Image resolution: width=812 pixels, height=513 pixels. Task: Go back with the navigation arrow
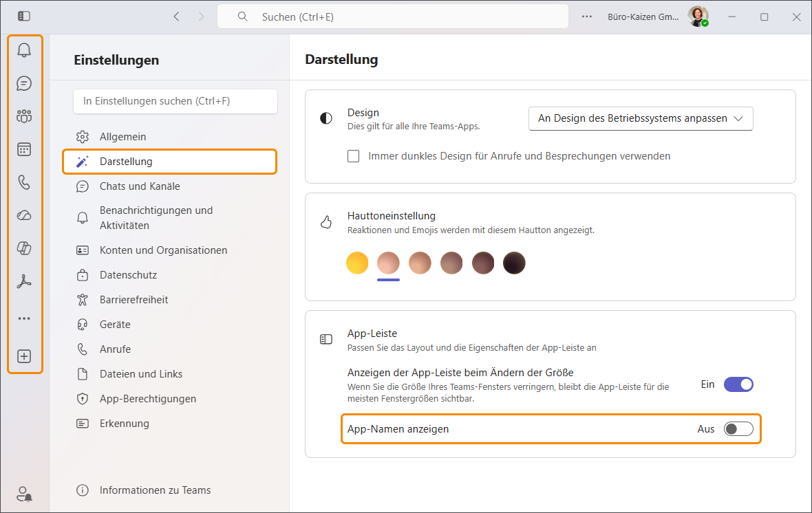click(177, 17)
